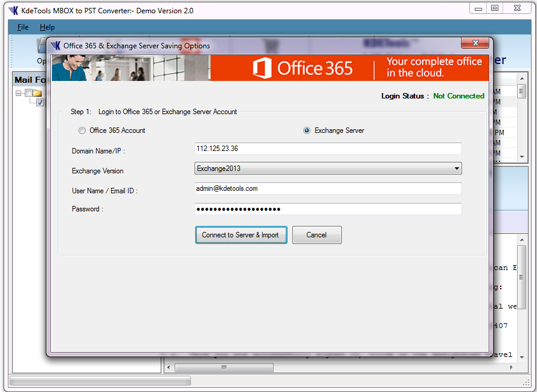Click the Domain Name/IP input field

[328, 149]
